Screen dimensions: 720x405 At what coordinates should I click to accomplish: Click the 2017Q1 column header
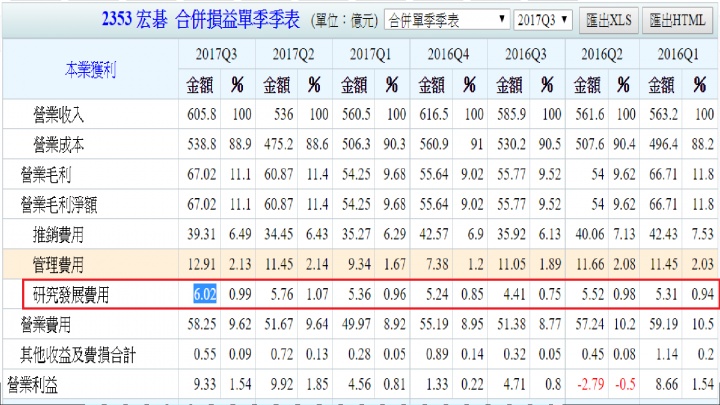coord(371,54)
